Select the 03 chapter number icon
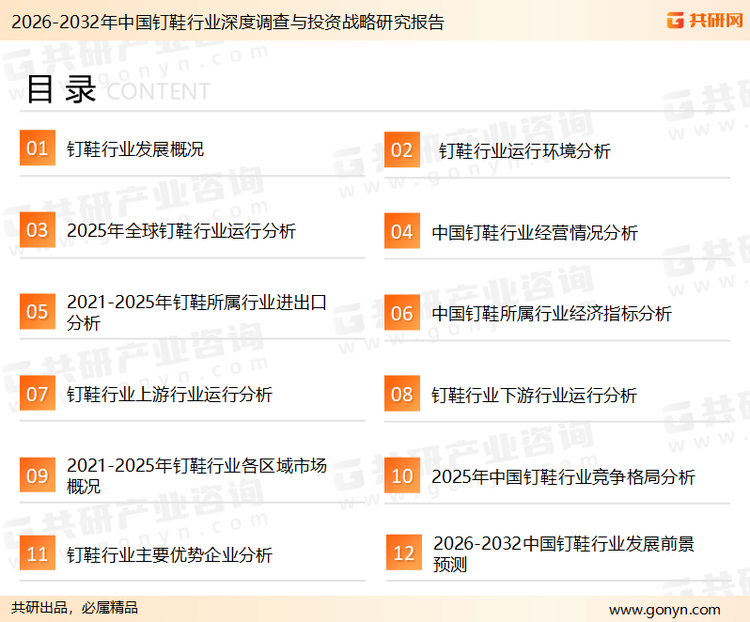Screen dimensions: 750x622 37,231
